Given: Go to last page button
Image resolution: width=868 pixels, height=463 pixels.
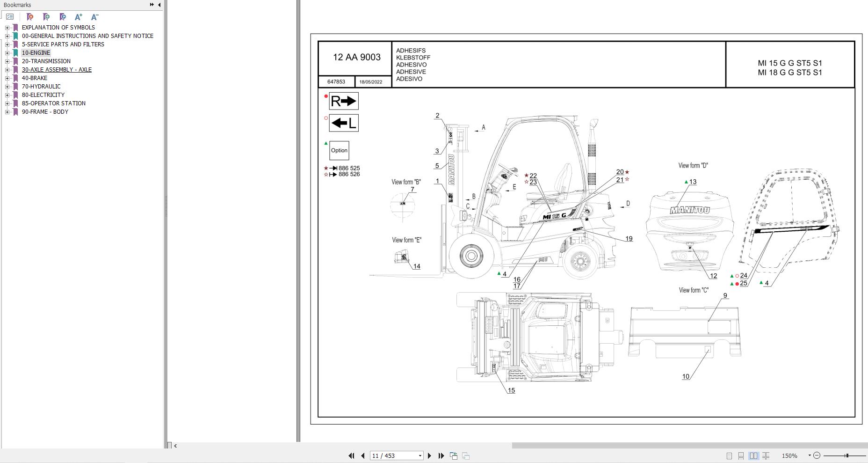Looking at the screenshot, I should (441, 456).
